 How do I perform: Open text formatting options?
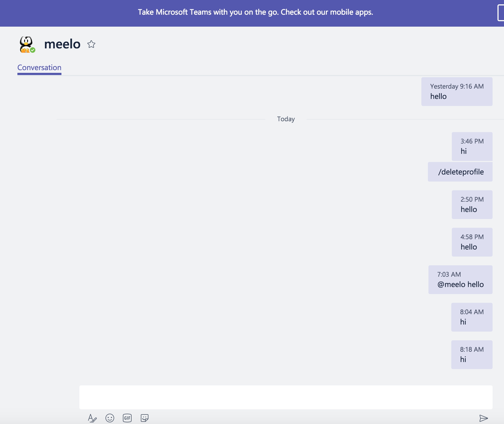click(92, 418)
